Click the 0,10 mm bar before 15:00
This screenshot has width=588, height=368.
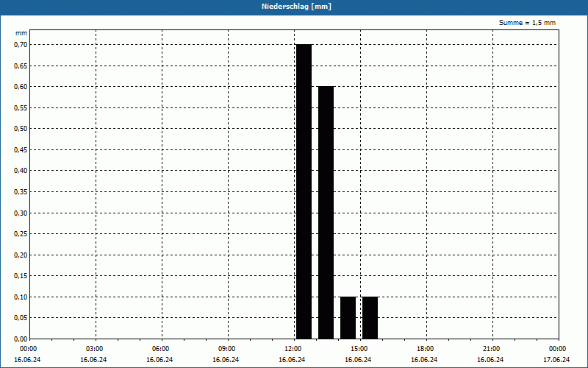pos(348,318)
